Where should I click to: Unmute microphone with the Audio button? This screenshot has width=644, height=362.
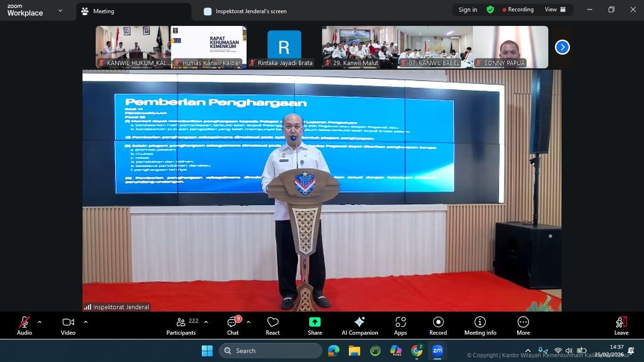pos(24,326)
